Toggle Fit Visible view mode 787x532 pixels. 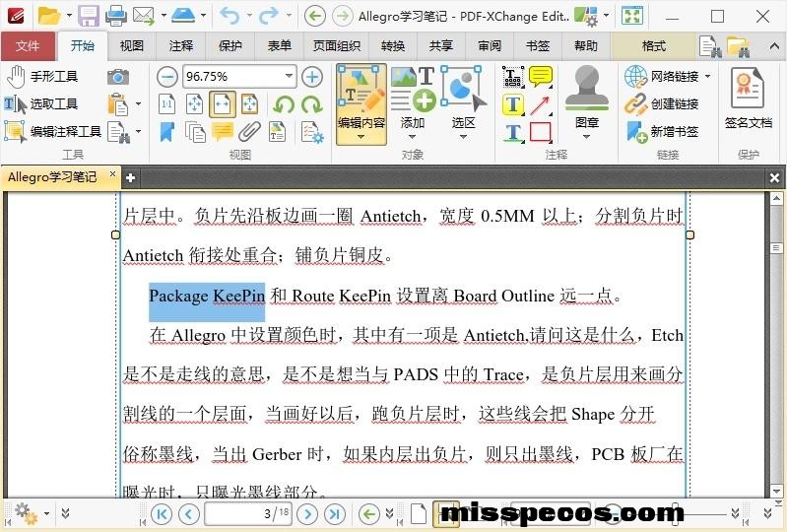(x=249, y=104)
